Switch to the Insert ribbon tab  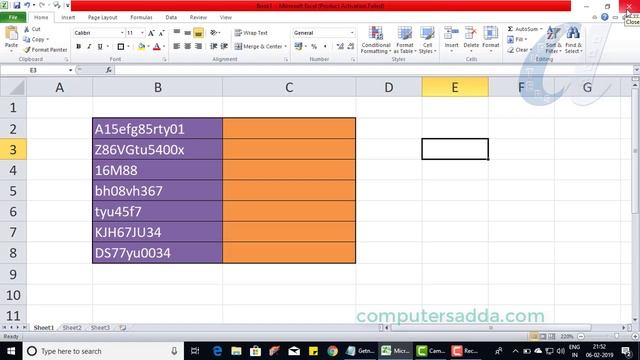[68, 17]
